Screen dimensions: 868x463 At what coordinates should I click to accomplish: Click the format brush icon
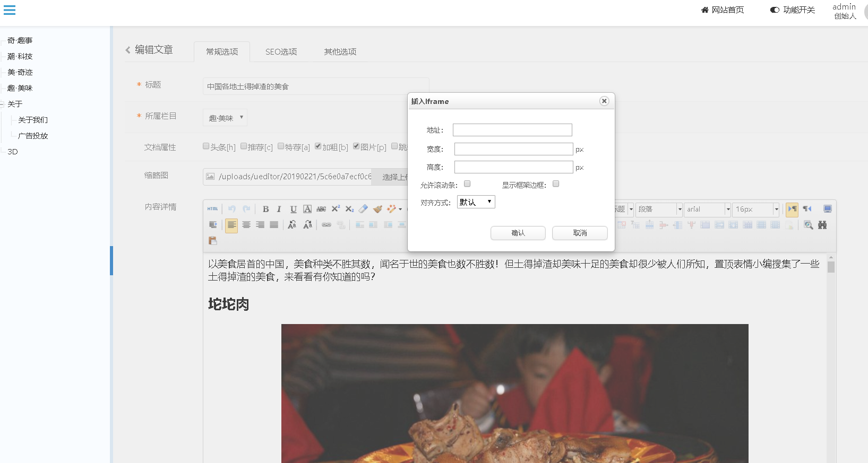click(x=377, y=209)
